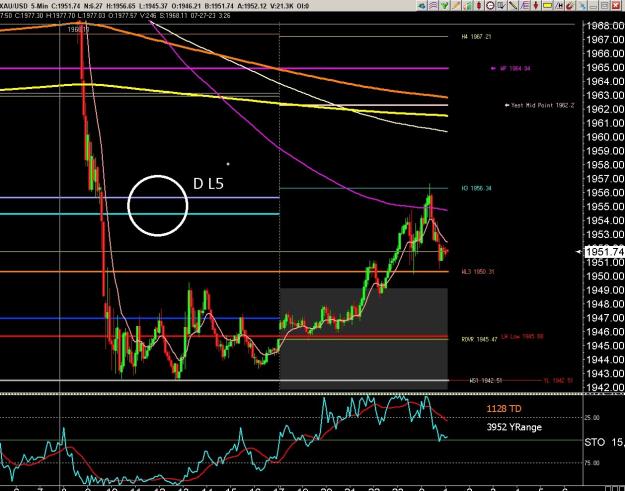This screenshot has width=625, height=491.
Task: Click the D L5 chart annotation
Action: (208, 183)
